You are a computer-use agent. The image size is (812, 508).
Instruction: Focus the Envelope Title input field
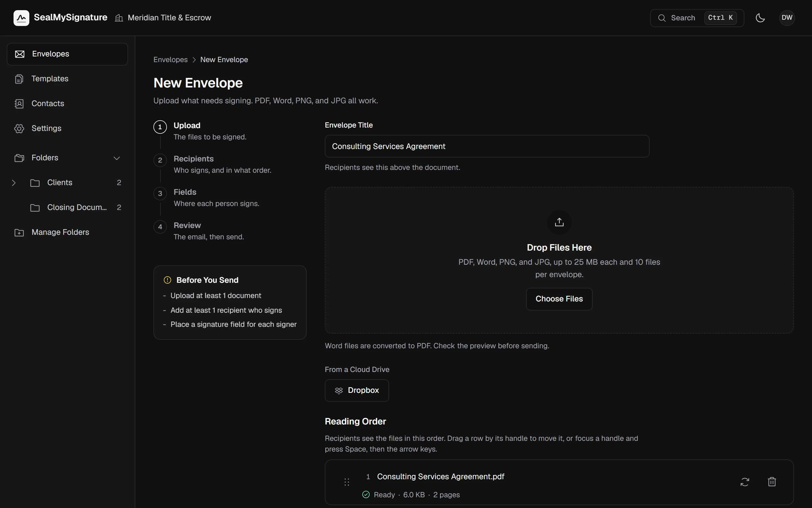pyautogui.click(x=487, y=146)
